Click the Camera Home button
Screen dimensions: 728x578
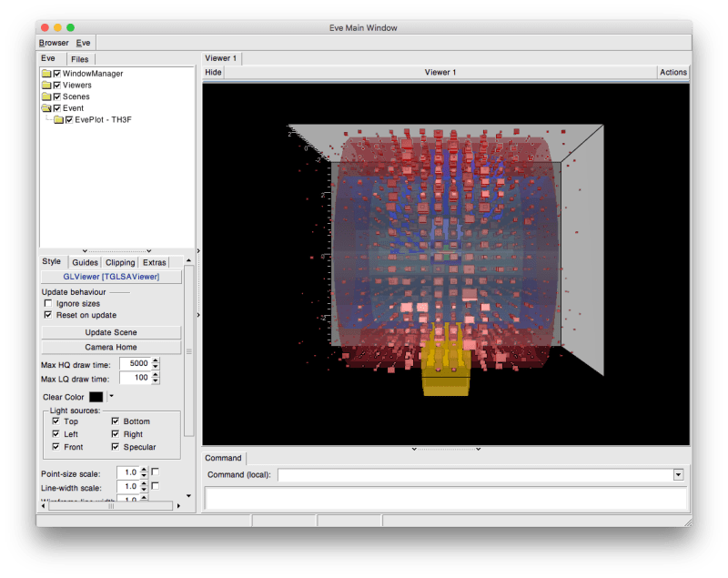click(x=111, y=346)
